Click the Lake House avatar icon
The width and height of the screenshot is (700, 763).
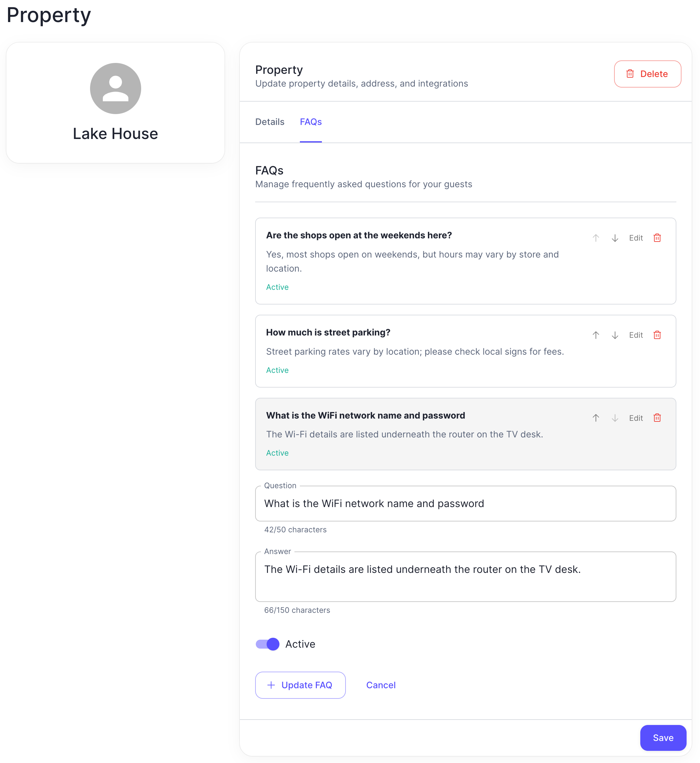[116, 88]
